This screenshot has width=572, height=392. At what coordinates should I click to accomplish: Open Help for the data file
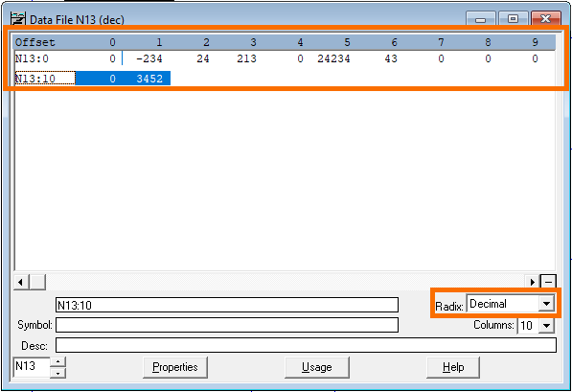pyautogui.click(x=453, y=367)
